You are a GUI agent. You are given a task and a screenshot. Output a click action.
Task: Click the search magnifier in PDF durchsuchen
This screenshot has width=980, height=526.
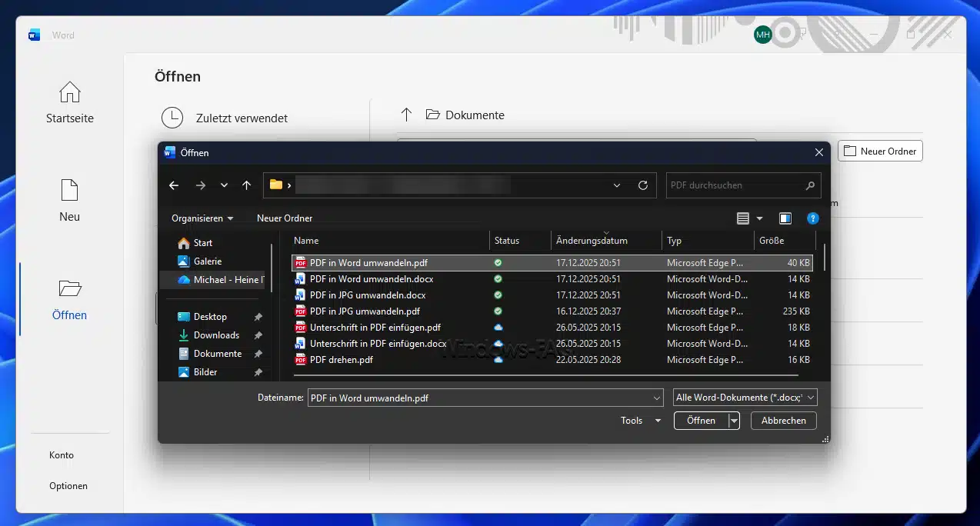click(x=810, y=185)
